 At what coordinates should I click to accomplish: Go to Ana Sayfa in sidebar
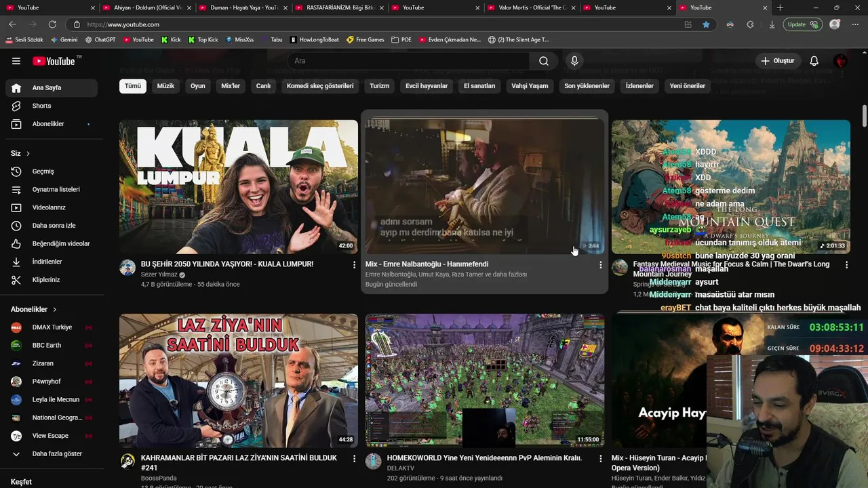(52, 87)
